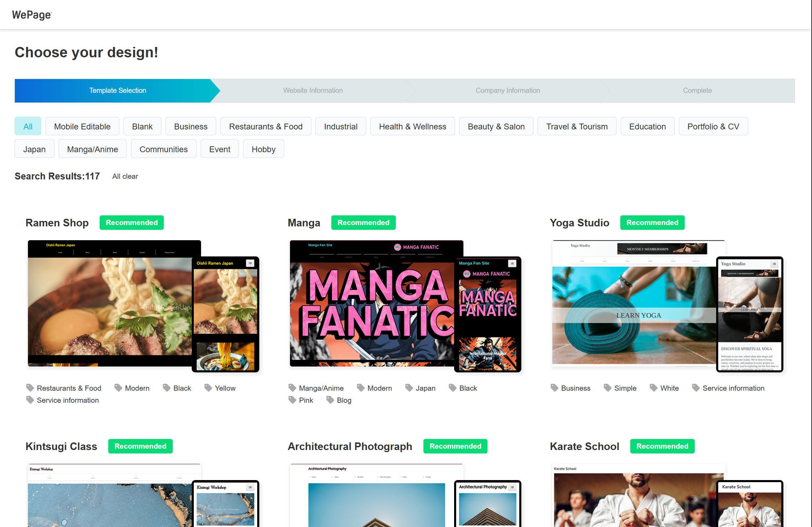The height and width of the screenshot is (527, 812).
Task: Choose the Portfolio & CV filter
Action: coord(713,126)
